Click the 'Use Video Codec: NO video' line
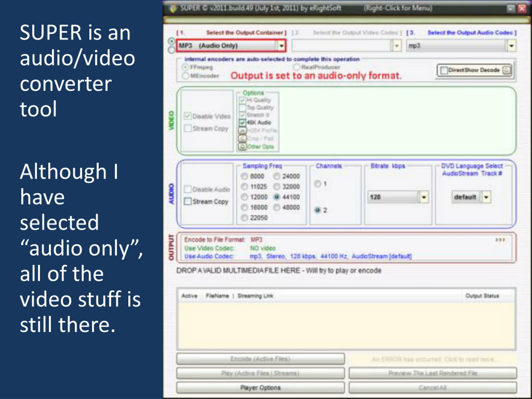The image size is (532, 399). click(x=230, y=248)
